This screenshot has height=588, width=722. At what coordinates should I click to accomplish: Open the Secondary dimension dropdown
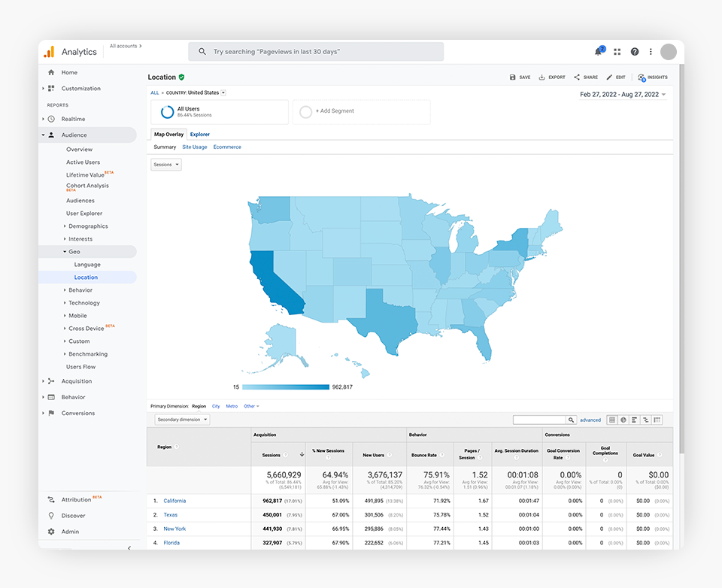coord(182,420)
